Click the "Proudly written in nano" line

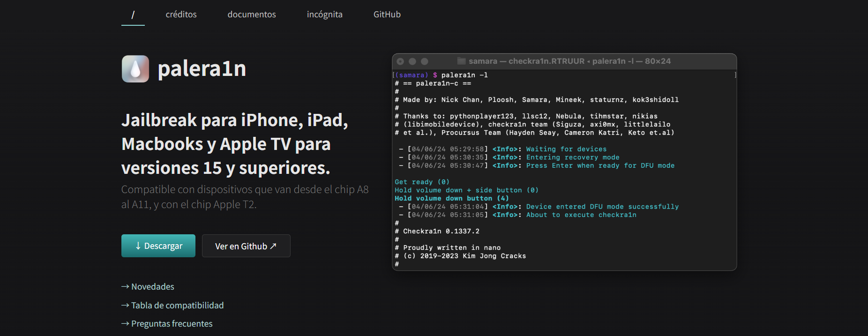pyautogui.click(x=448, y=247)
